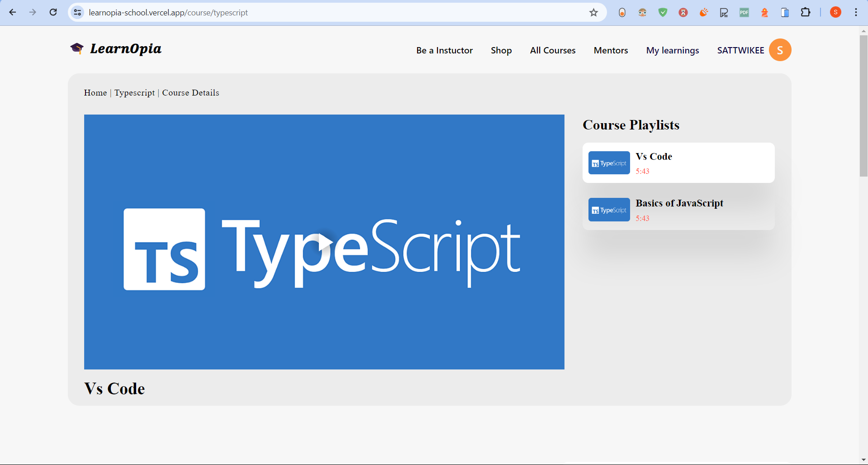The height and width of the screenshot is (465, 868).
Task: Open the Extensions puzzle piece menu
Action: [x=806, y=12]
